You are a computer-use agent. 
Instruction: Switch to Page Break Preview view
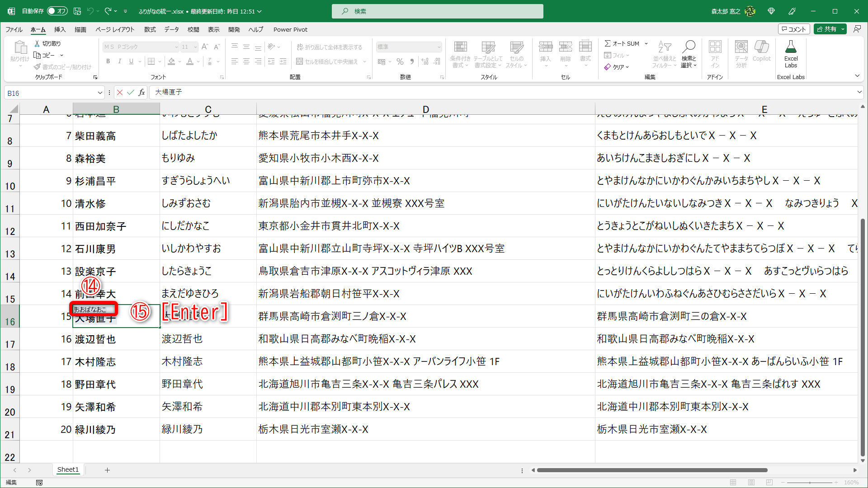click(x=769, y=483)
